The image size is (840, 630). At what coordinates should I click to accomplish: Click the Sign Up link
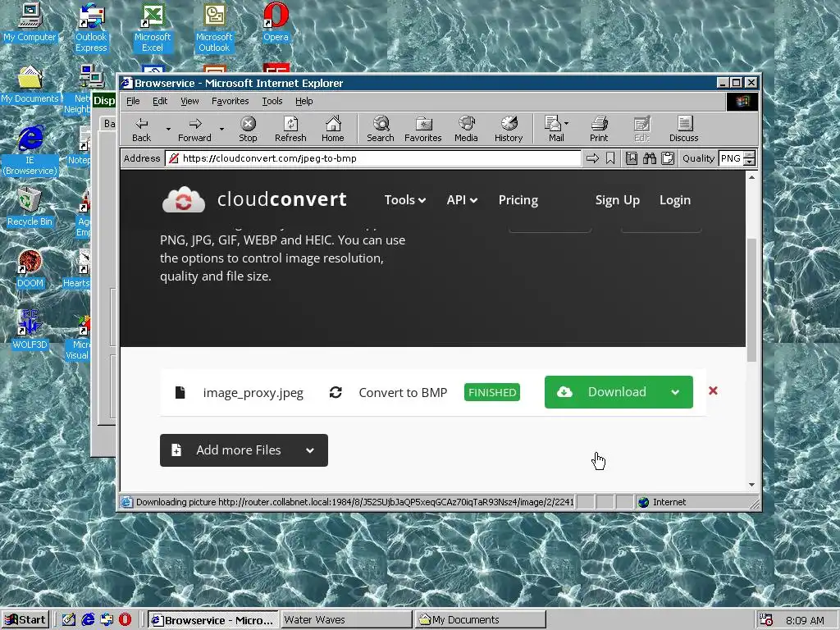pyautogui.click(x=617, y=200)
